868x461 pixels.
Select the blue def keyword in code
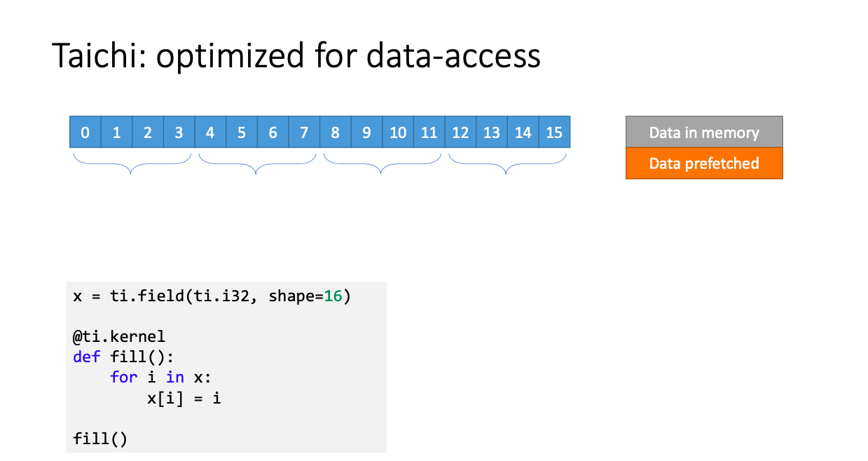[87, 357]
